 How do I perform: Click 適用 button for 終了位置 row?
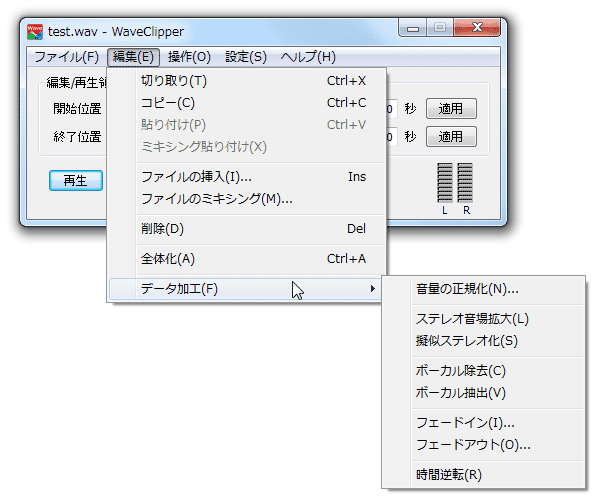click(451, 137)
